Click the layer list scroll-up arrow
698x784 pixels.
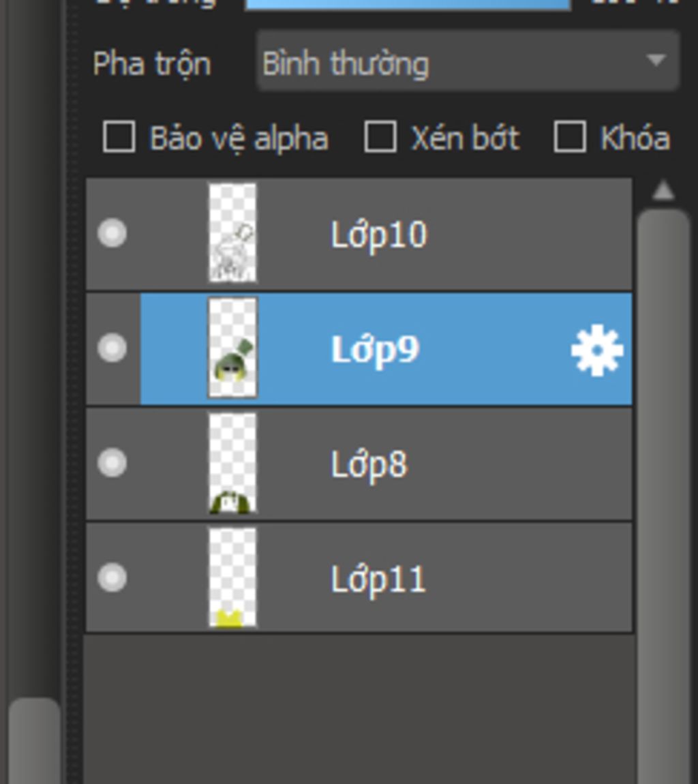663,191
